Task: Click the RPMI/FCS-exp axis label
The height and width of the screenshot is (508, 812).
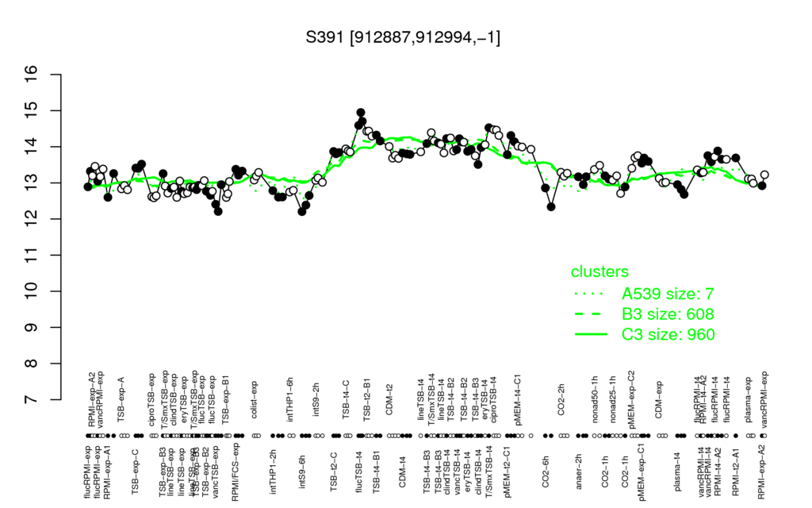Action: click(x=235, y=473)
